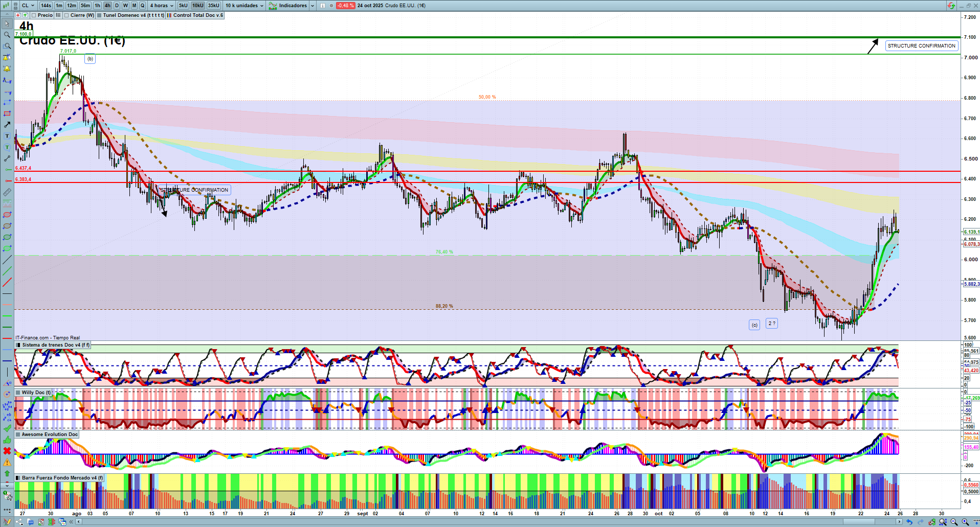Select the 1h timeframe
This screenshot has height=527, width=980.
point(97,6)
